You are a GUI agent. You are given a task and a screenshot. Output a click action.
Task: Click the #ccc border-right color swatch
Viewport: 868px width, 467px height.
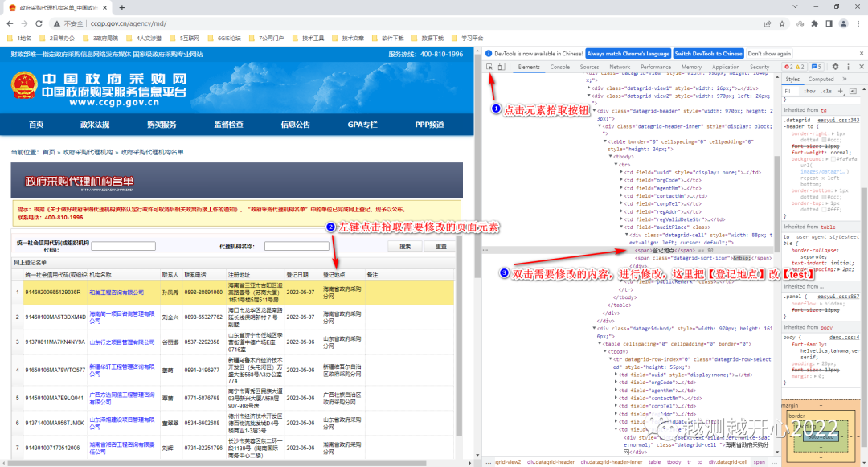pyautogui.click(x=825, y=140)
